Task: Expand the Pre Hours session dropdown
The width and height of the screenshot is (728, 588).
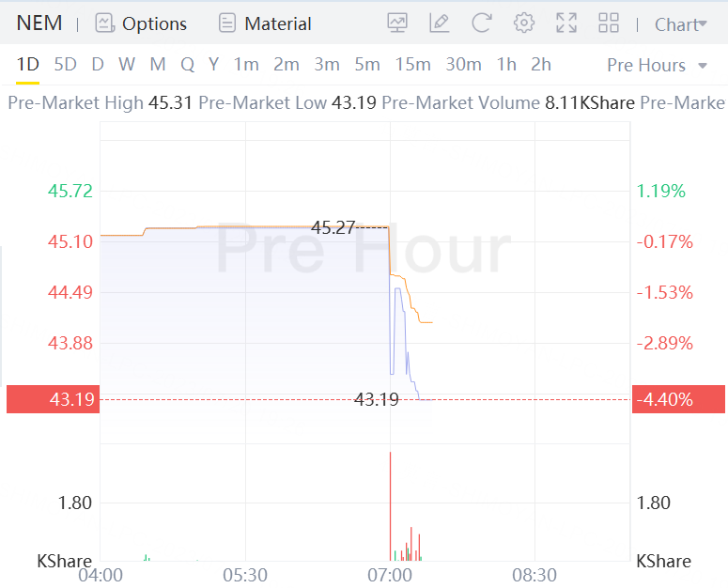Action: click(658, 65)
